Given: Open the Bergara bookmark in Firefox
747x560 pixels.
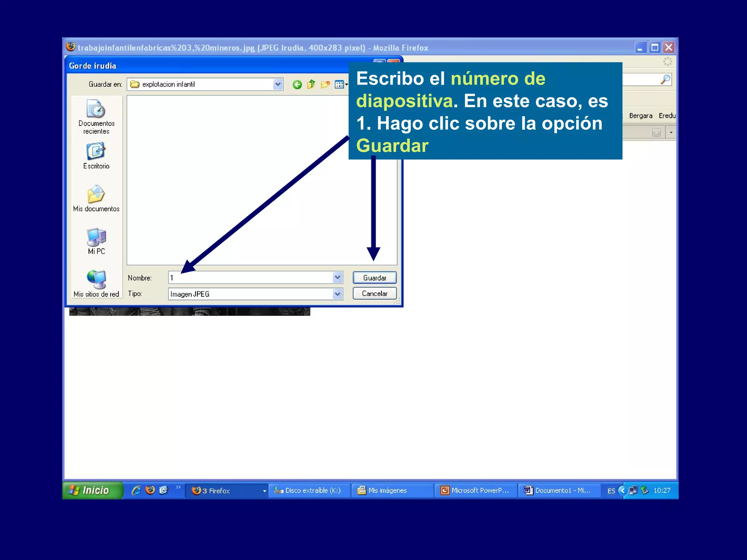Looking at the screenshot, I should (640, 116).
